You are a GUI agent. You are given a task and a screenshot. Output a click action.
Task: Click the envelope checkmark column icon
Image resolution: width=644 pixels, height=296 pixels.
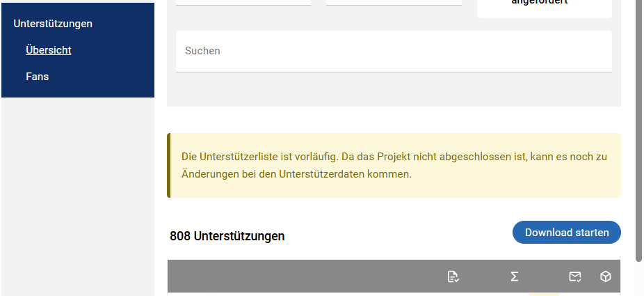[575, 277]
